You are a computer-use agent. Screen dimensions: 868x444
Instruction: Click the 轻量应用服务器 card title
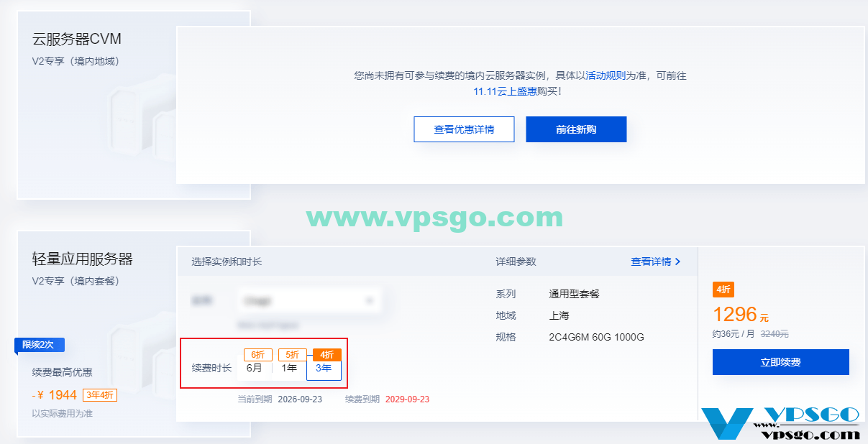pyautogui.click(x=83, y=259)
